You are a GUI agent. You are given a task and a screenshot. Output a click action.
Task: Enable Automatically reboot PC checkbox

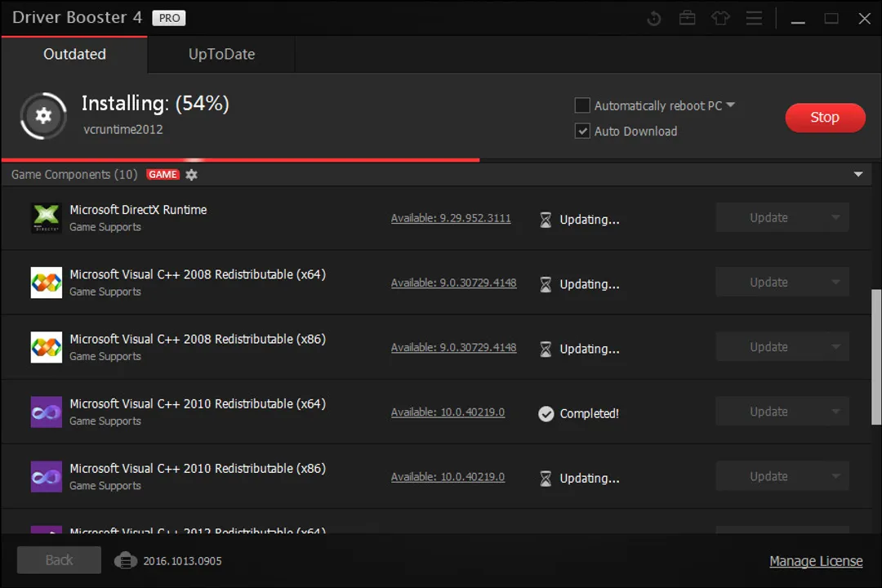click(x=582, y=105)
